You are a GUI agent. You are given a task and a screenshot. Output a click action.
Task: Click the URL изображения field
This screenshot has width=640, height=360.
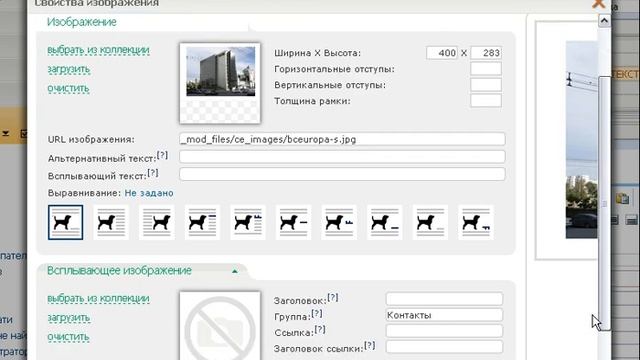click(342, 139)
